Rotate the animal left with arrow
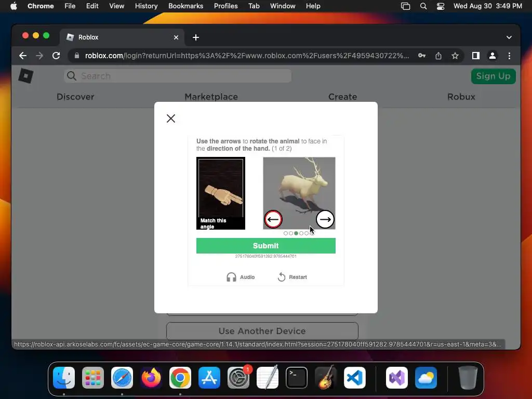Screen dimensions: 532x399 point(273,220)
